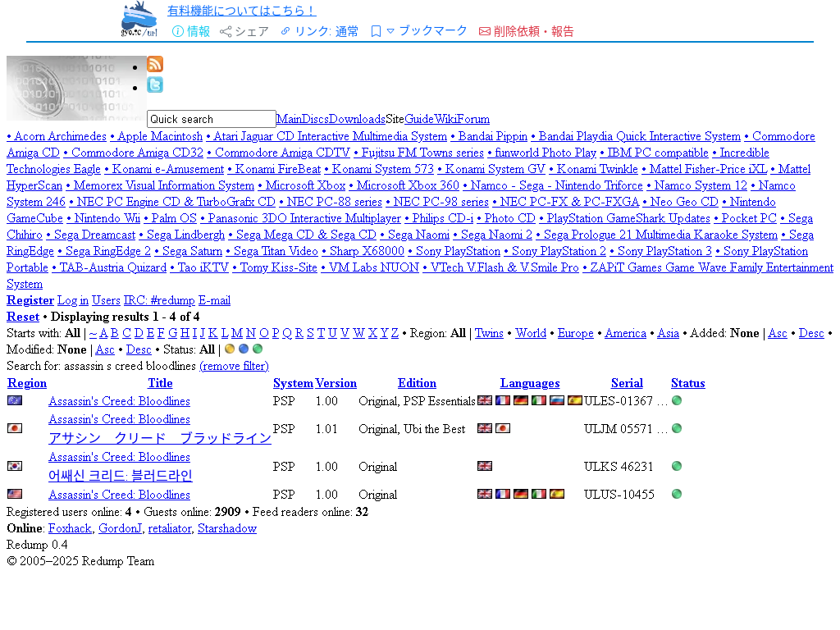Click Spanish language flag in ULUS-10455 row
Screen dimensions: 840x630
(557, 494)
